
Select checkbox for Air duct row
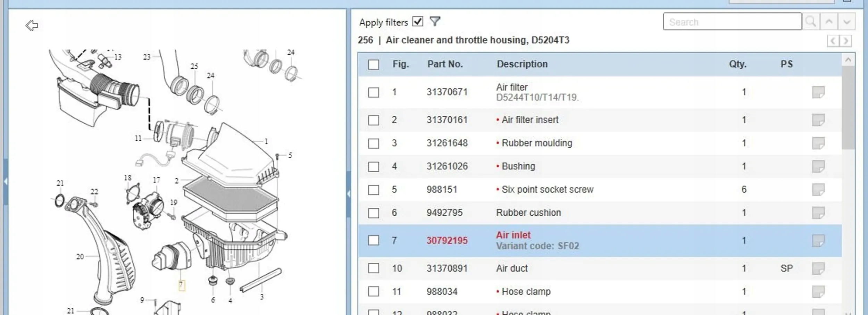[374, 268]
